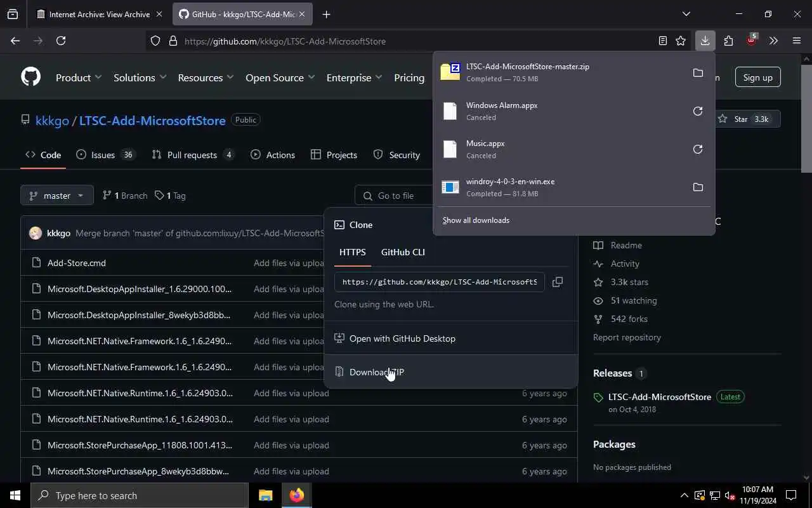Open the extensions puzzle icon
Image resolution: width=812 pixels, height=508 pixels.
coord(728,41)
